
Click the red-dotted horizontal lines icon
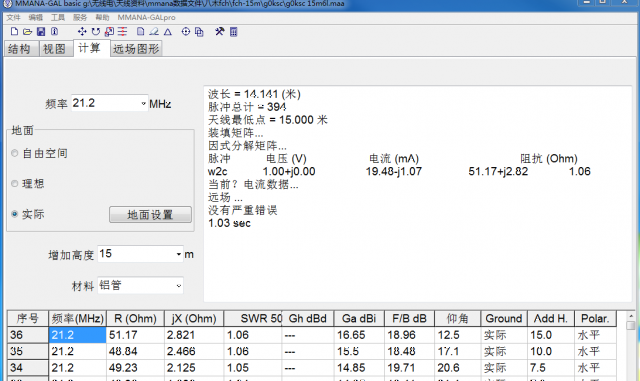pyautogui.click(x=122, y=31)
